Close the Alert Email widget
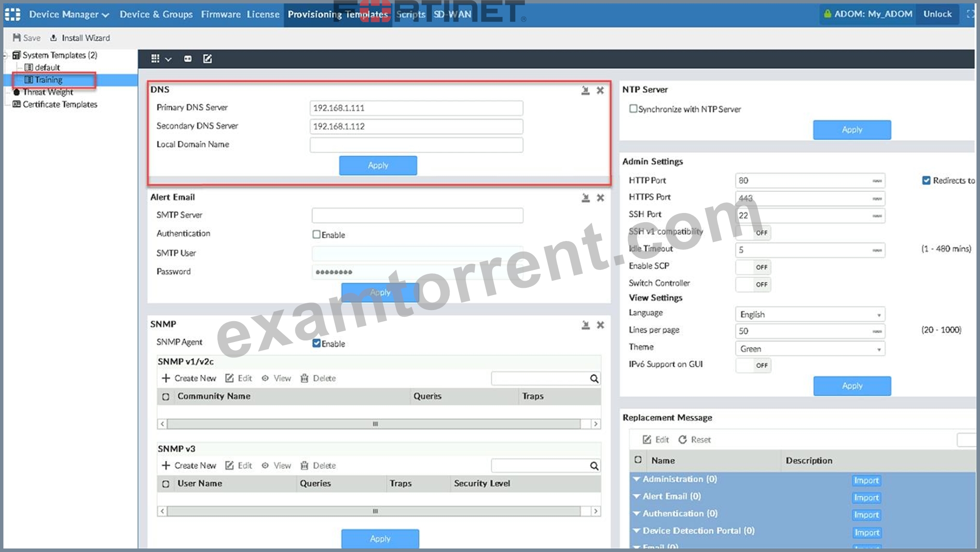Image resolution: width=980 pixels, height=552 pixels. tap(600, 198)
